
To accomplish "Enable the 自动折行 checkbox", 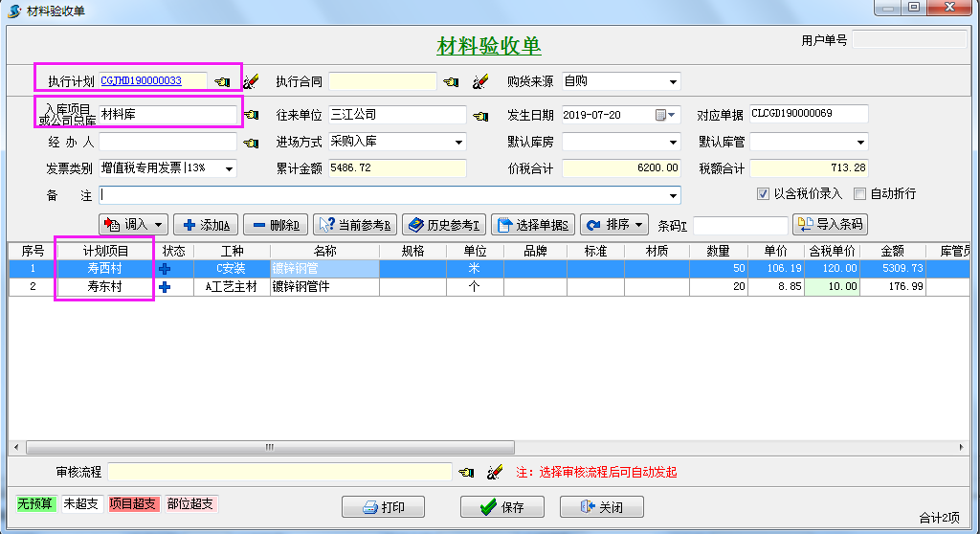I will [859, 193].
